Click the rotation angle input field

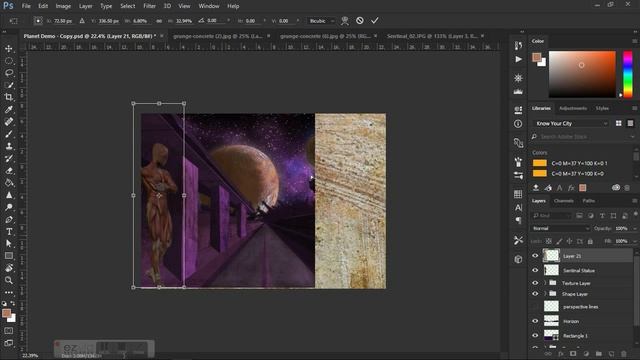point(216,21)
